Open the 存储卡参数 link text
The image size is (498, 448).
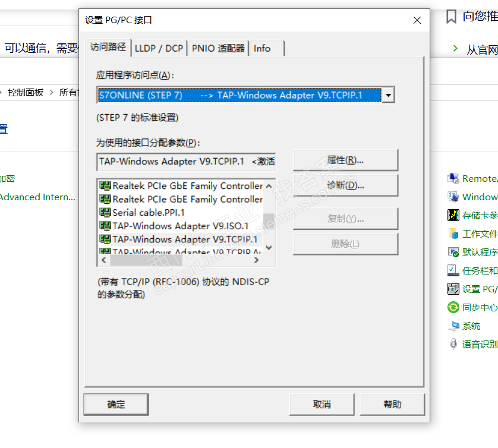coord(480,215)
